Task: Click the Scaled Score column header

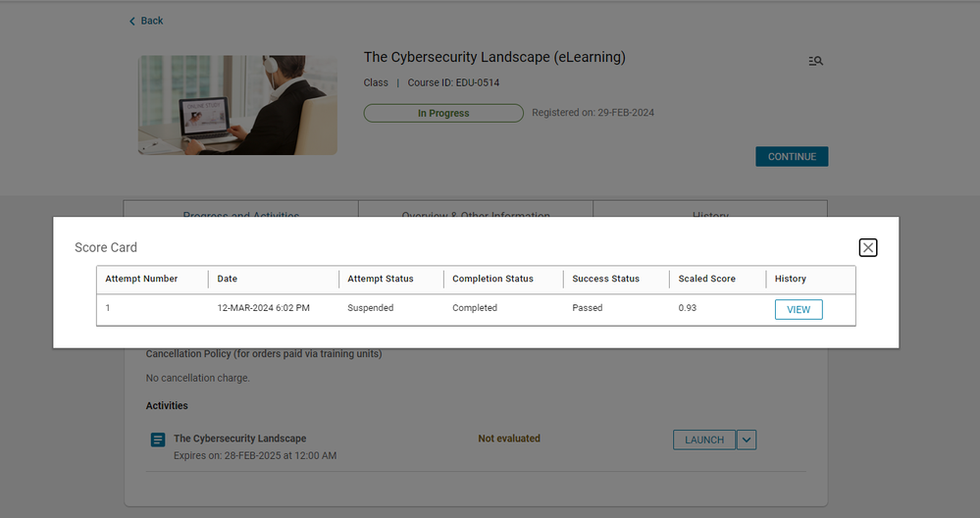Action: pyautogui.click(x=706, y=279)
